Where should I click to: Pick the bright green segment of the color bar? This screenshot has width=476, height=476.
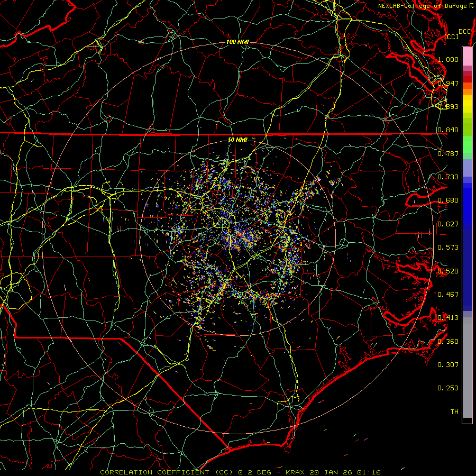(467, 144)
